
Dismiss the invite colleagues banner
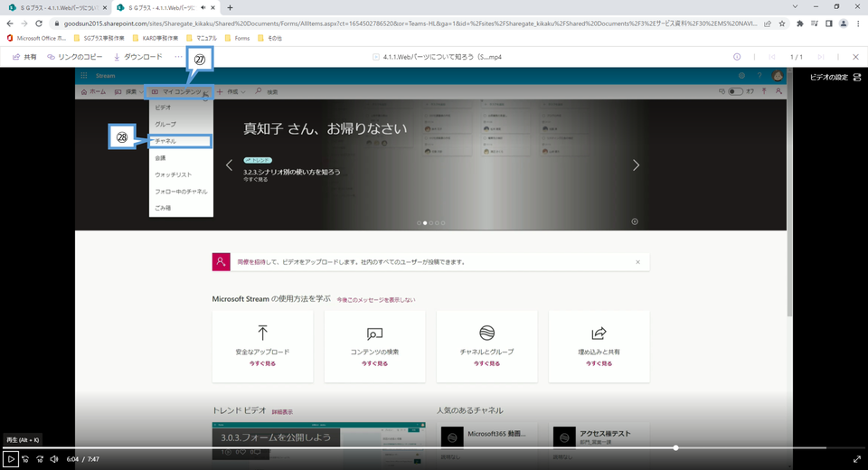637,262
